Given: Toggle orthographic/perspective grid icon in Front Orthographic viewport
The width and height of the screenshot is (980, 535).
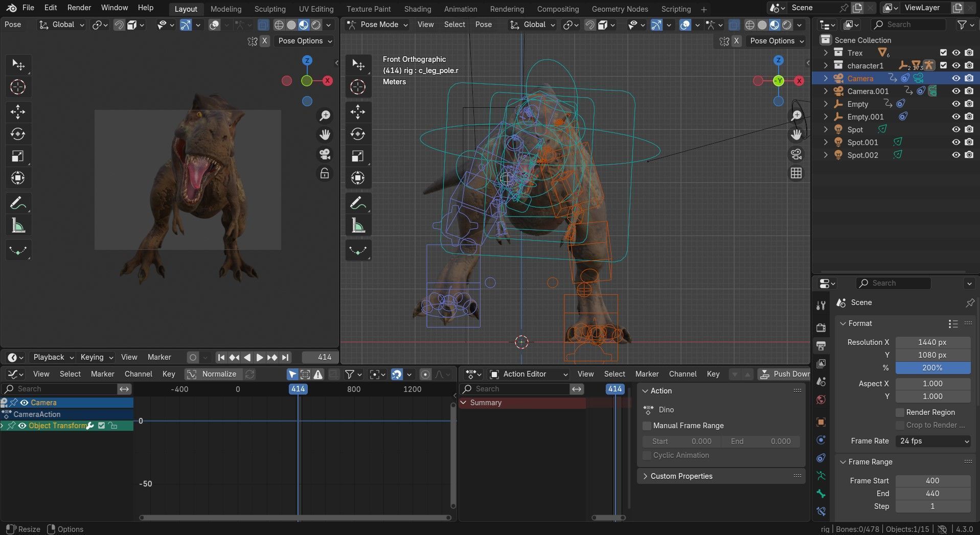Looking at the screenshot, I should point(796,173).
